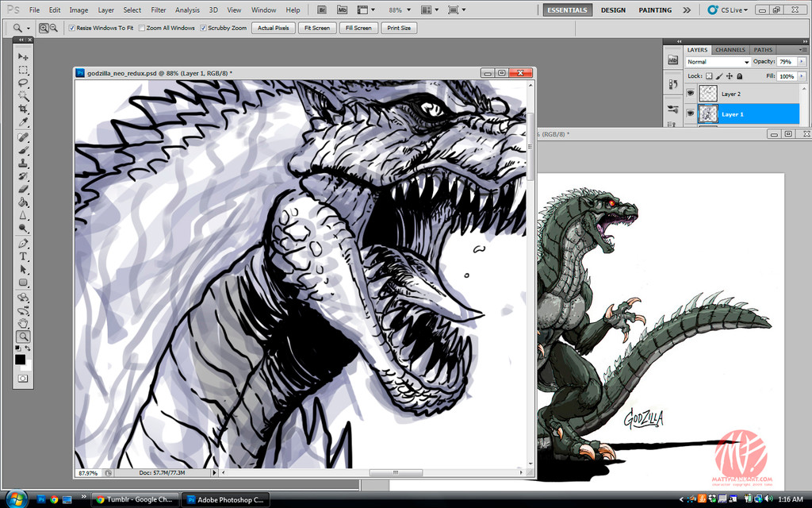
Task: Open the Image menu
Action: [x=79, y=10]
